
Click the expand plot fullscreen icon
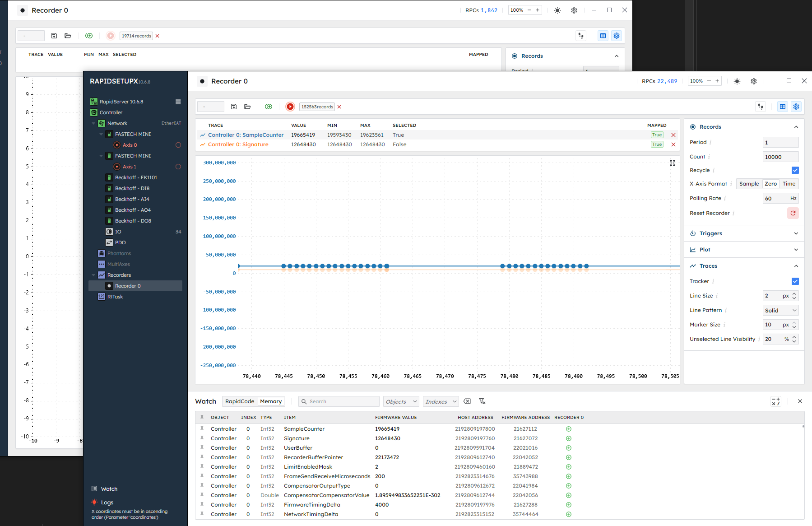[673, 163]
